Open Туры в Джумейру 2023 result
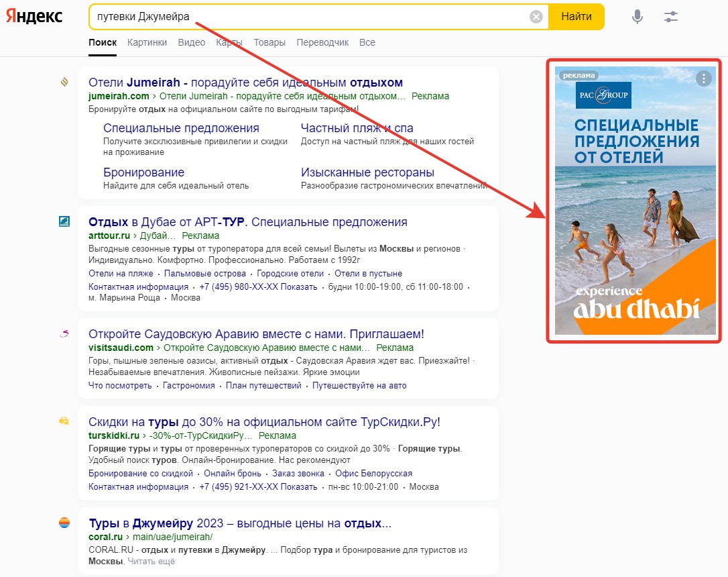Viewport: 728px width, 577px height. pos(240,523)
